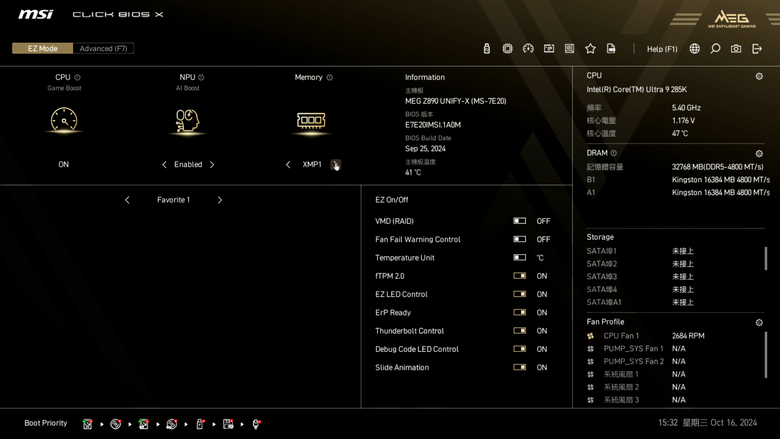Image resolution: width=780 pixels, height=439 pixels.
Task: Click the info icon beside Memory heading
Action: click(x=329, y=77)
